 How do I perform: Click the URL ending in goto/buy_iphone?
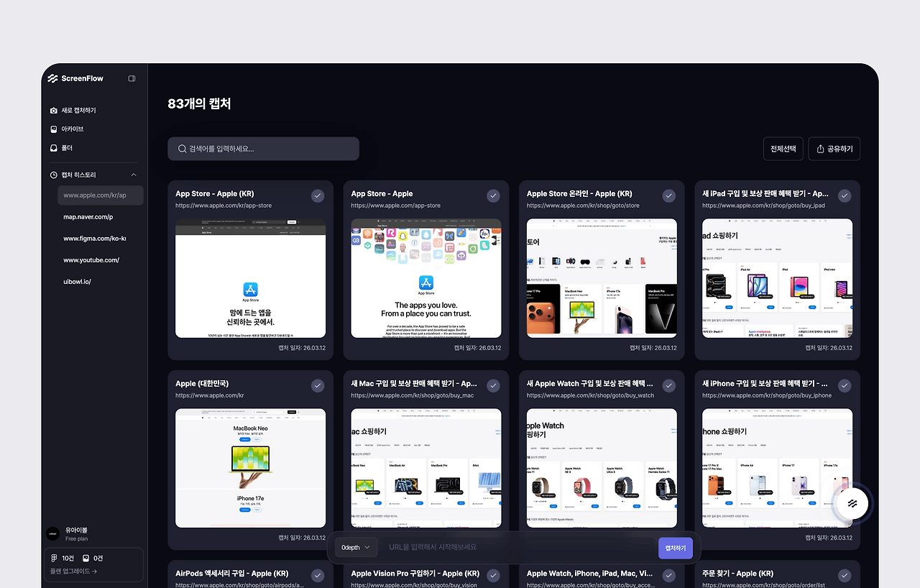767,395
